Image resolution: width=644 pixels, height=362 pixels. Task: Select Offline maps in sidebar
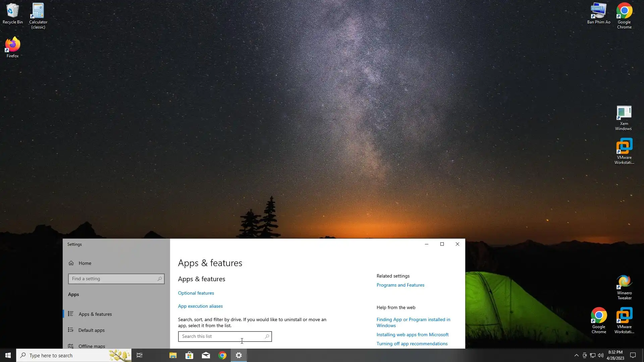92,346
